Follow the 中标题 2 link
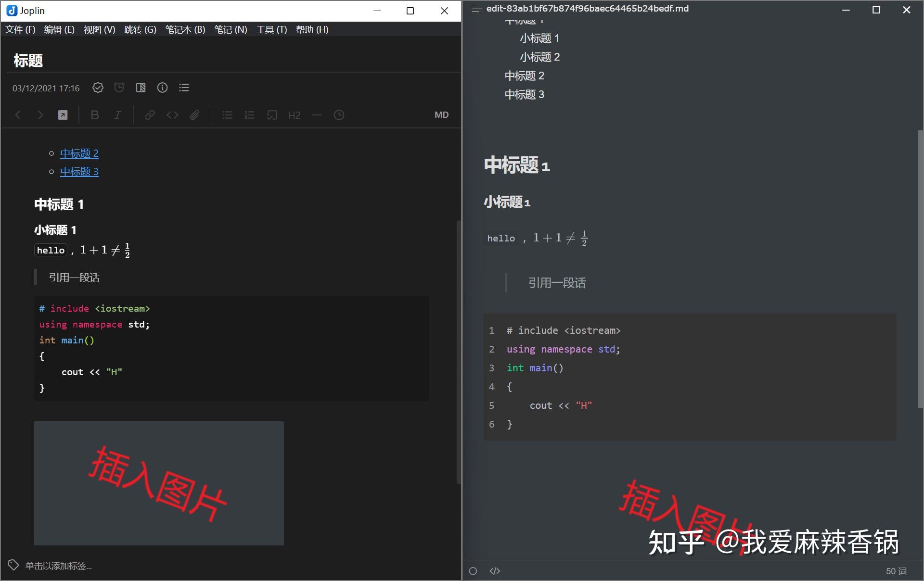The image size is (924, 581). (x=79, y=153)
